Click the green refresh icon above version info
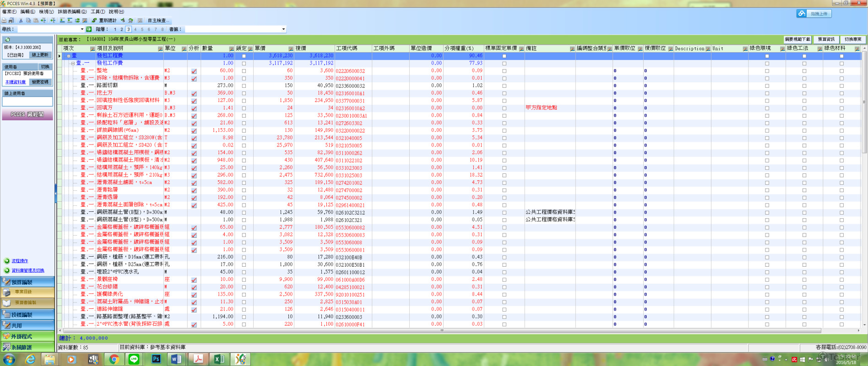The height and width of the screenshot is (366, 868). tap(7, 40)
